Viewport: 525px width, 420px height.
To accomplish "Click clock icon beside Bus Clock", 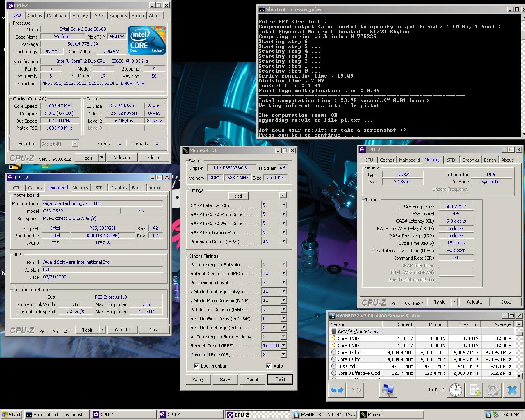I will pos(334,366).
